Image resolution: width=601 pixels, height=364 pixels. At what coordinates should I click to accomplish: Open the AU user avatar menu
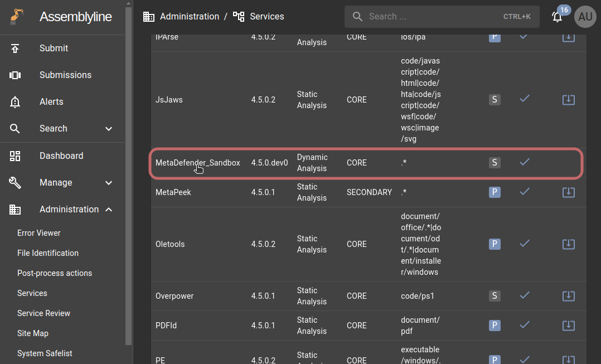click(585, 17)
